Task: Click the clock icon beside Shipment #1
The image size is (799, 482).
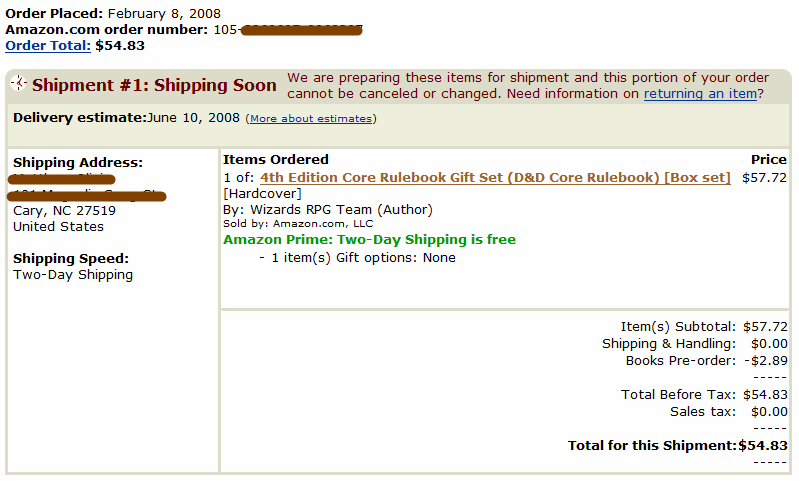Action: (18, 83)
